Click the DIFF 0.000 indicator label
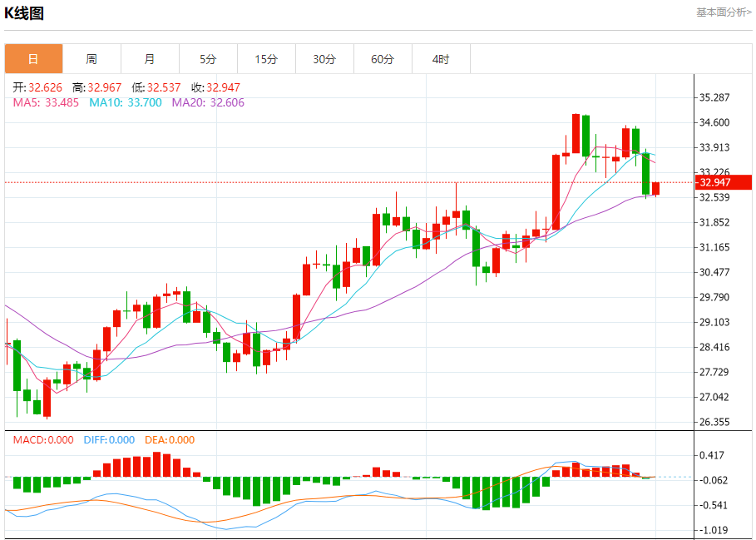The image size is (756, 540). point(109,439)
